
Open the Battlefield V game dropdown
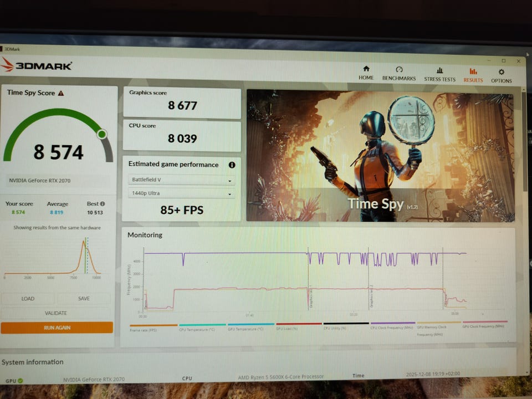[x=182, y=180]
